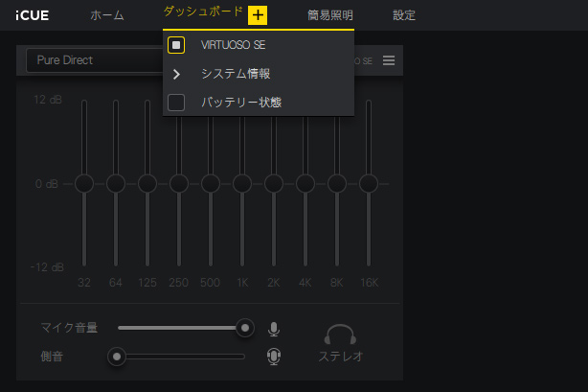Image resolution: width=588 pixels, height=392 pixels.
Task: Click the yellow plus add-widget icon
Action: [x=258, y=15]
